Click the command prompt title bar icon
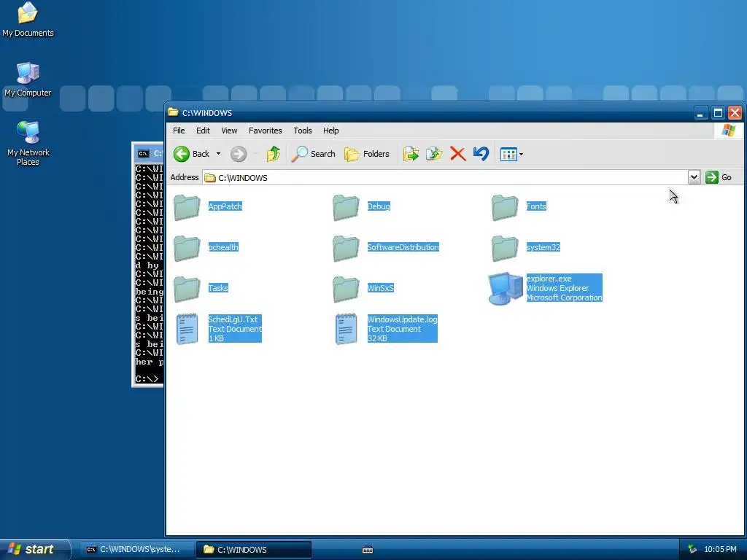The width and height of the screenshot is (747, 560). point(143,153)
